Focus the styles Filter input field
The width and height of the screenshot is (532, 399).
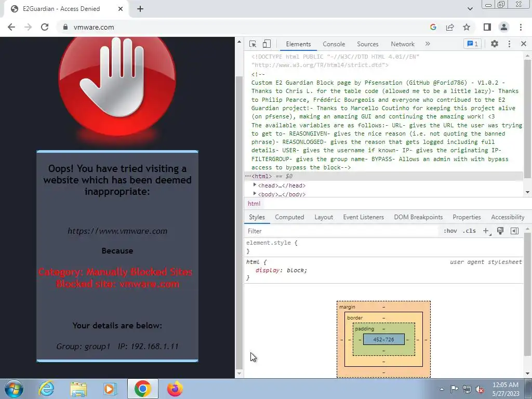pos(341,231)
